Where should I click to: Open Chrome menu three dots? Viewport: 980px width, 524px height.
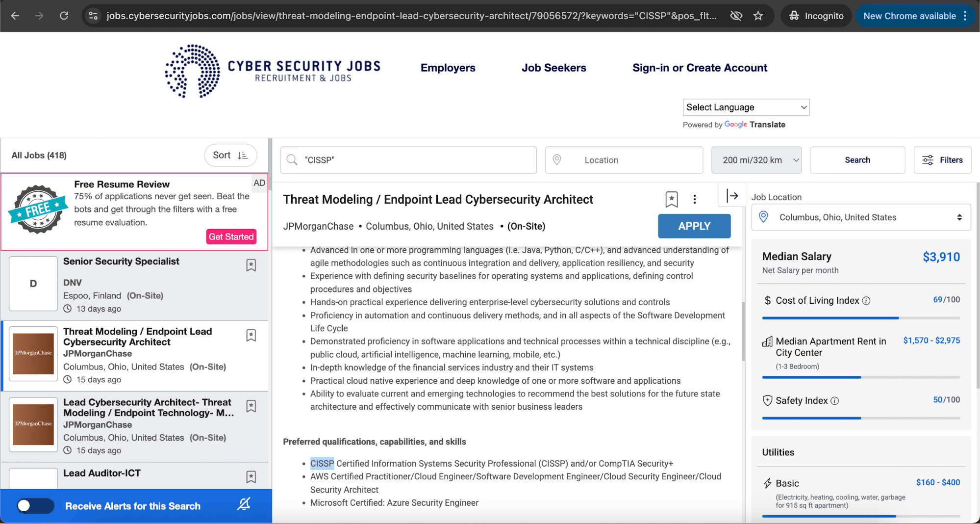[x=965, y=16]
